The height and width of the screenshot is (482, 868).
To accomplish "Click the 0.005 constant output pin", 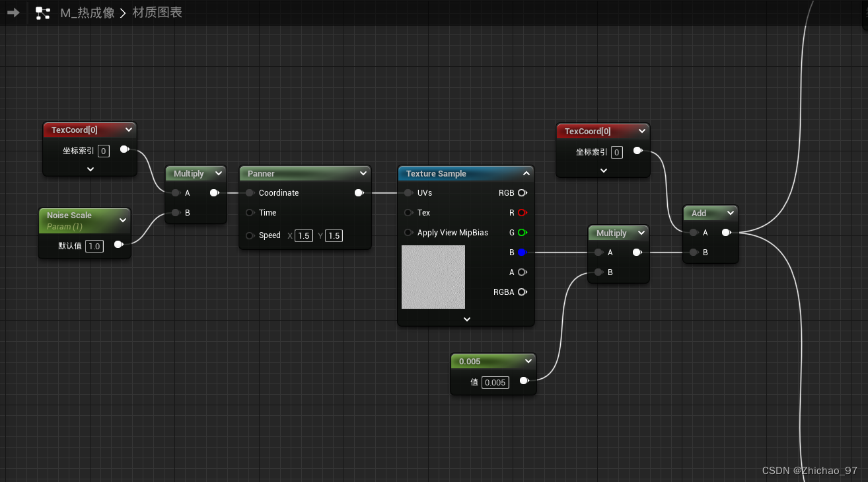I will (524, 381).
